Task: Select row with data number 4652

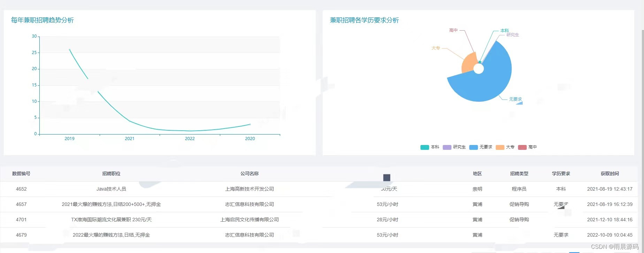Action: point(319,189)
